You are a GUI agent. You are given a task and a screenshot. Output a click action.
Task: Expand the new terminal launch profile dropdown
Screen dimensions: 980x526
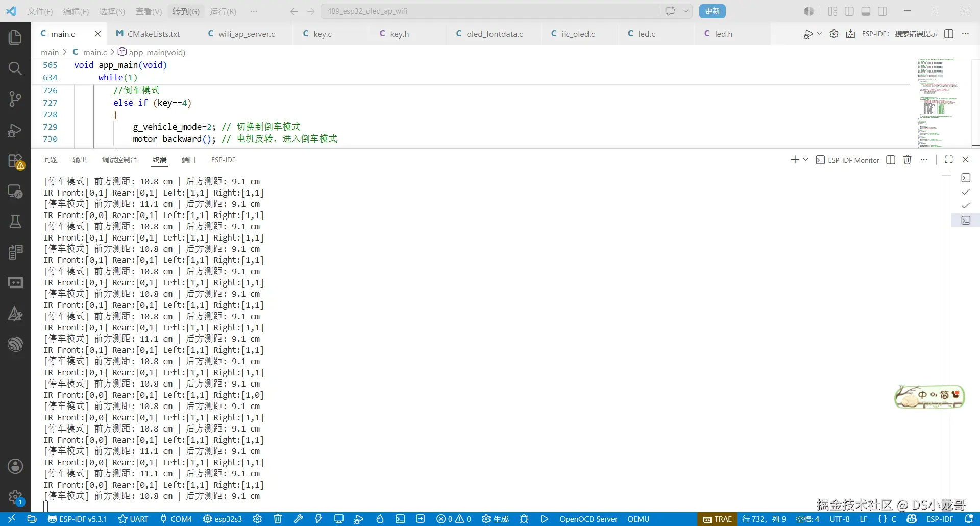click(806, 160)
